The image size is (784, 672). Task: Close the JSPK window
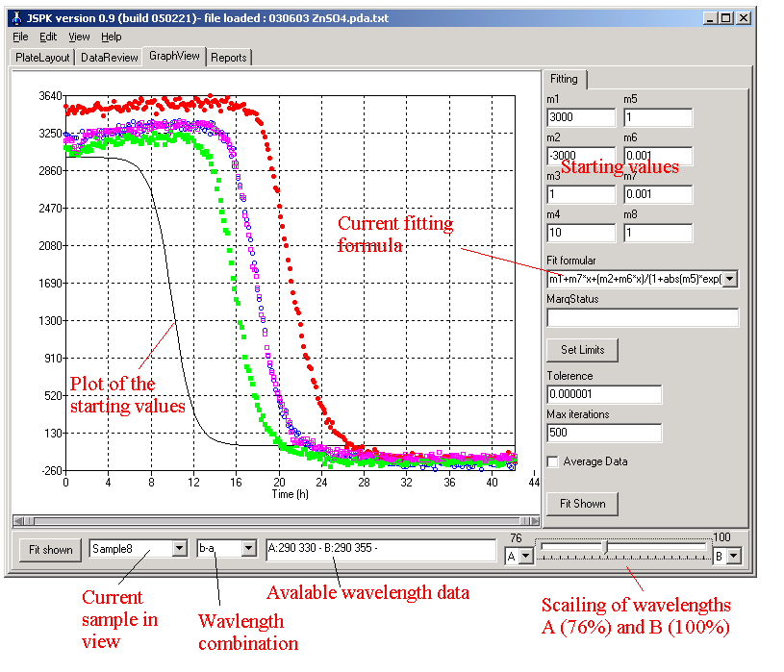coord(744,18)
